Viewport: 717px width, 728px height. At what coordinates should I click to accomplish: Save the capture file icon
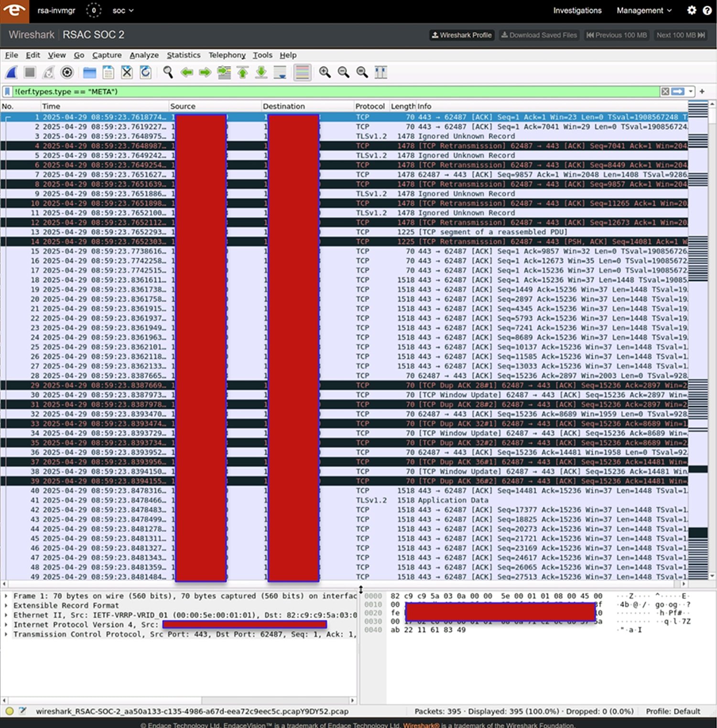point(109,73)
